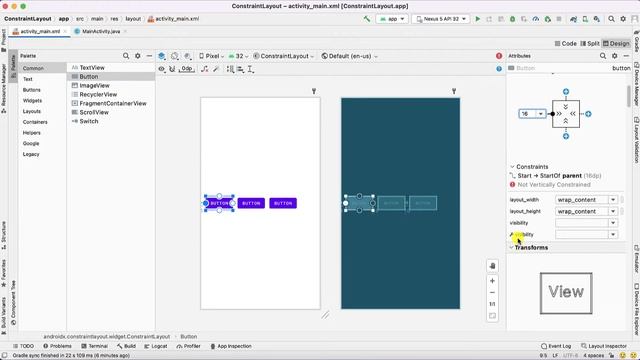Open the Nexus 5 API 32 device dropdown
The width and height of the screenshot is (640, 360).
pyautogui.click(x=441, y=19)
